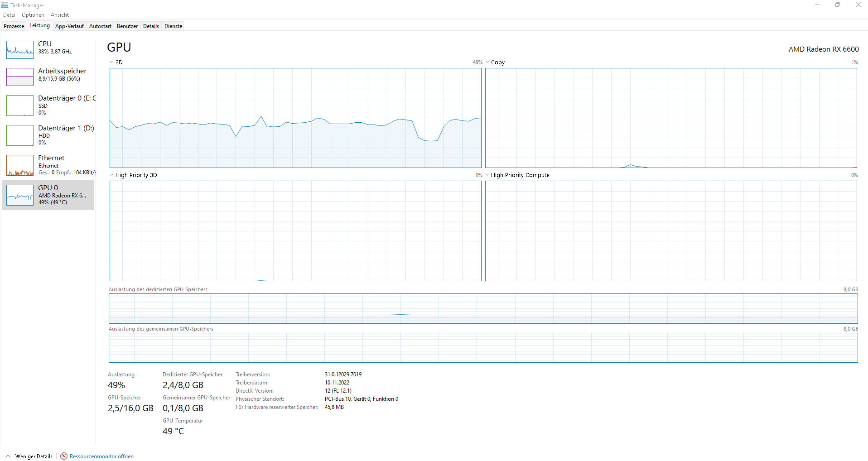Click the dedicated GPU memory usage graph
Image resolution: width=868 pixels, height=461 pixels.
[483, 308]
